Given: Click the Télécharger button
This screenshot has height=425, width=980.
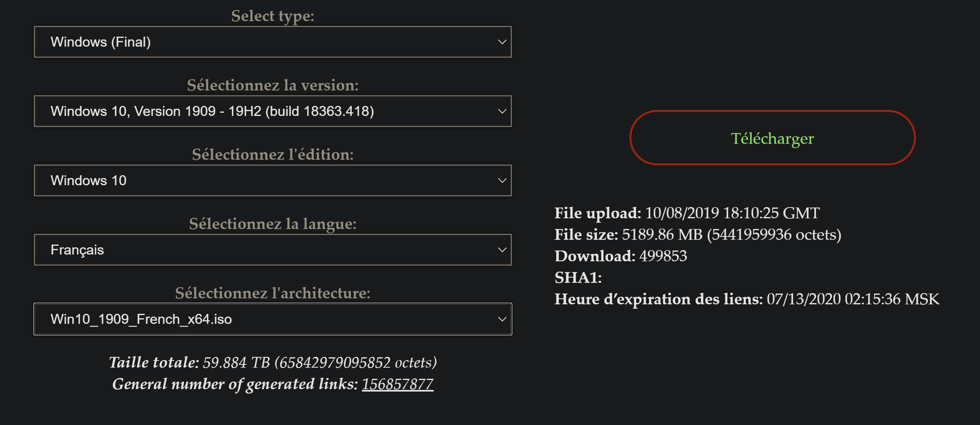Looking at the screenshot, I should tap(772, 138).
